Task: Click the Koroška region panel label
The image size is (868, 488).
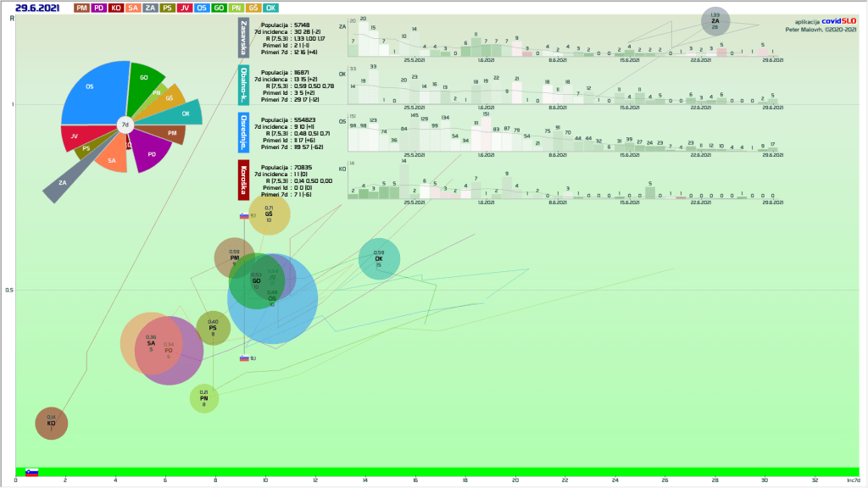Action: 244,180
